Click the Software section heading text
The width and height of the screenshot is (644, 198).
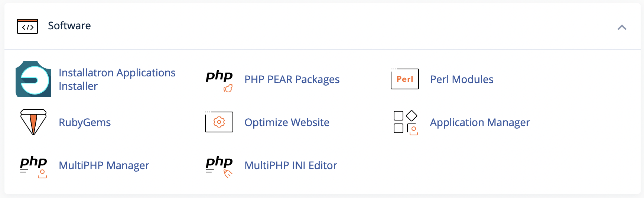(69, 26)
